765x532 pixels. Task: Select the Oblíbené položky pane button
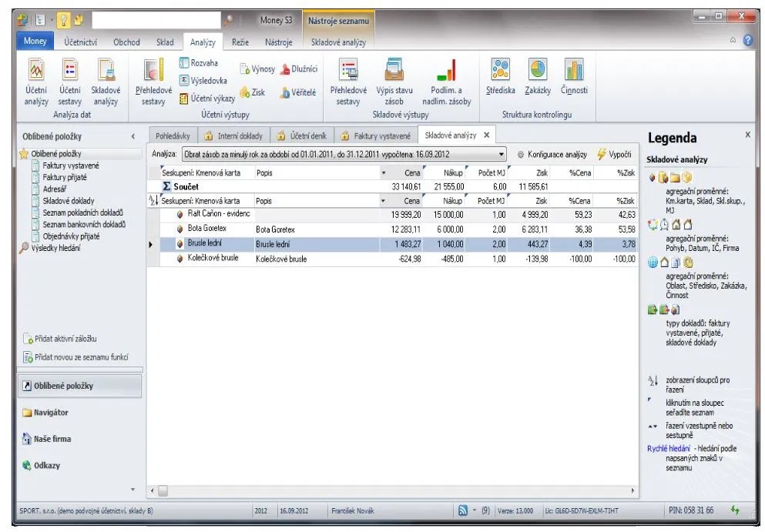(79, 386)
